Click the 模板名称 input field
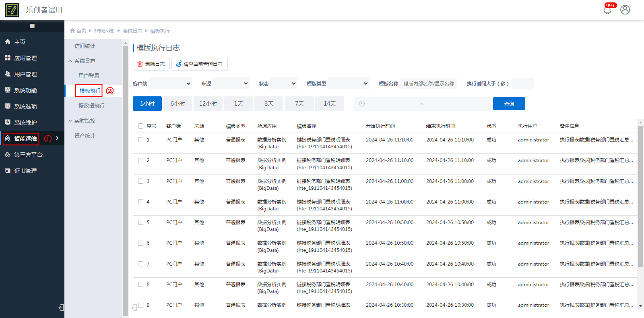This screenshot has width=644, height=318. tap(429, 84)
